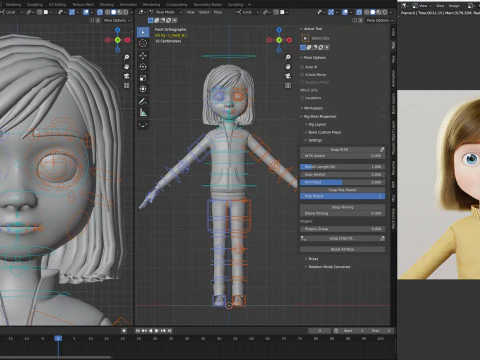Switch to the Compositing workspace tab
480x360 pixels.
click(x=177, y=5)
